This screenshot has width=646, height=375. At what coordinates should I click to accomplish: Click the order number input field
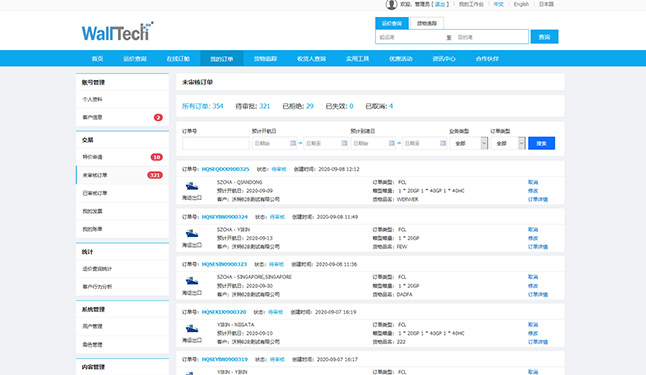pyautogui.click(x=215, y=143)
